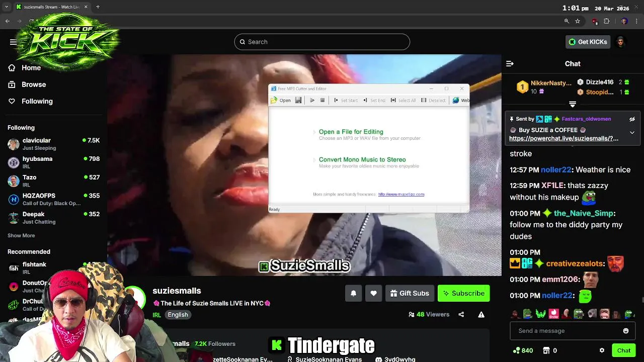Viewport: 644px width, 362px height.
Task: Choose Convert Mono Music to Stereo
Action: 362,159
